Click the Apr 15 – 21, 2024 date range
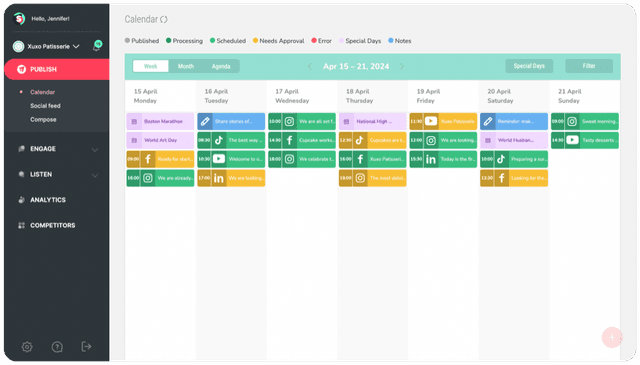The image size is (640, 365). coord(356,67)
